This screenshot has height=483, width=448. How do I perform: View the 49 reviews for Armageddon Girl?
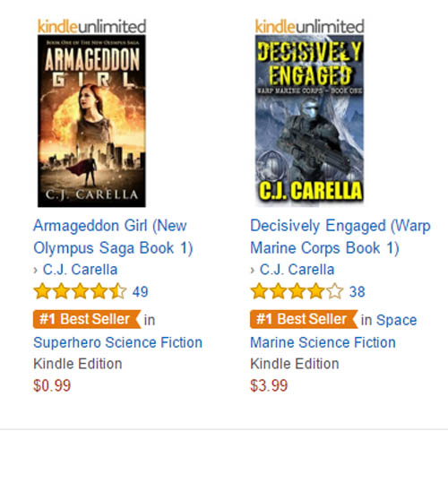pos(141,292)
